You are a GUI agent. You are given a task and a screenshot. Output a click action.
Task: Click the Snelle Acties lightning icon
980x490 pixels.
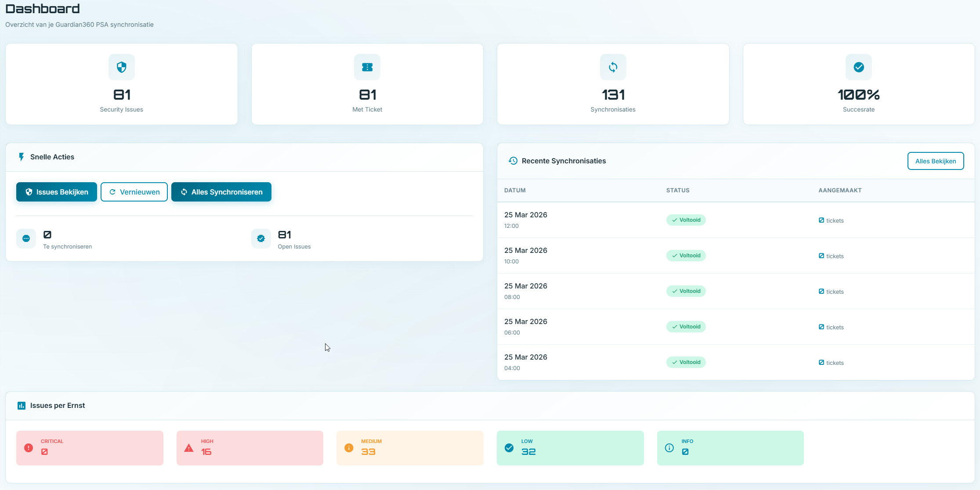[x=21, y=157]
